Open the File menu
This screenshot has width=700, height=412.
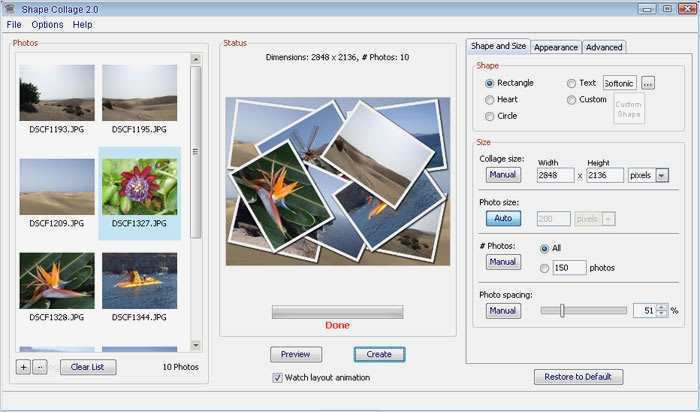[x=14, y=25]
